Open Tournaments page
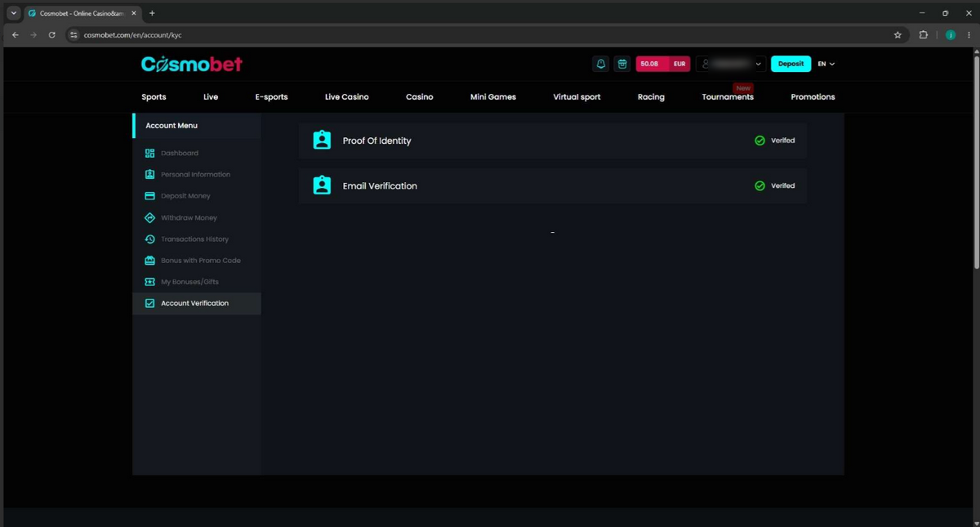Image resolution: width=980 pixels, height=527 pixels. click(x=728, y=96)
